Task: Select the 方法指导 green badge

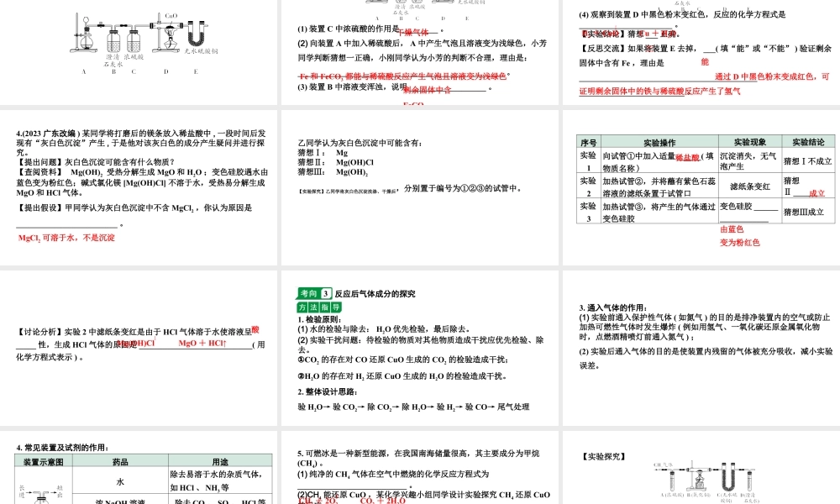Action: coord(318,306)
